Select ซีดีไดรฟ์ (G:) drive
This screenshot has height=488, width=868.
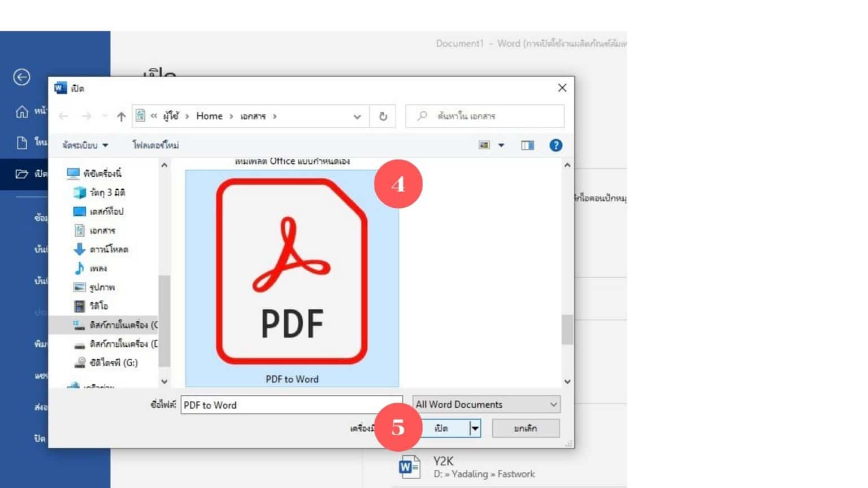[106, 363]
